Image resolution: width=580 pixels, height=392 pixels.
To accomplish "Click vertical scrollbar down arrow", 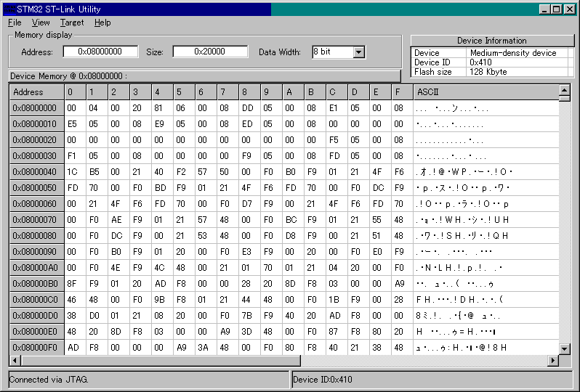I will click(x=565, y=348).
